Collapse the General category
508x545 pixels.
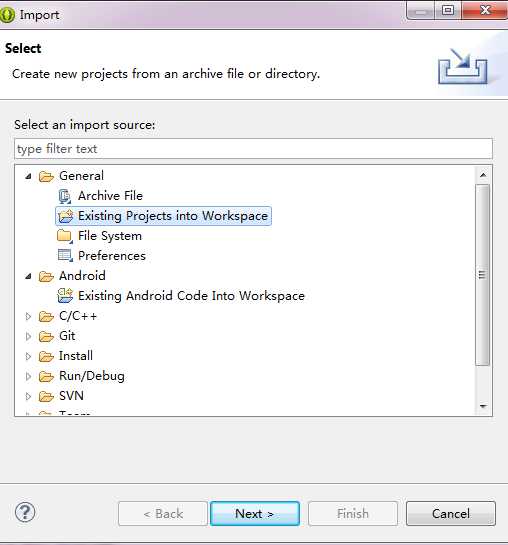click(28, 177)
